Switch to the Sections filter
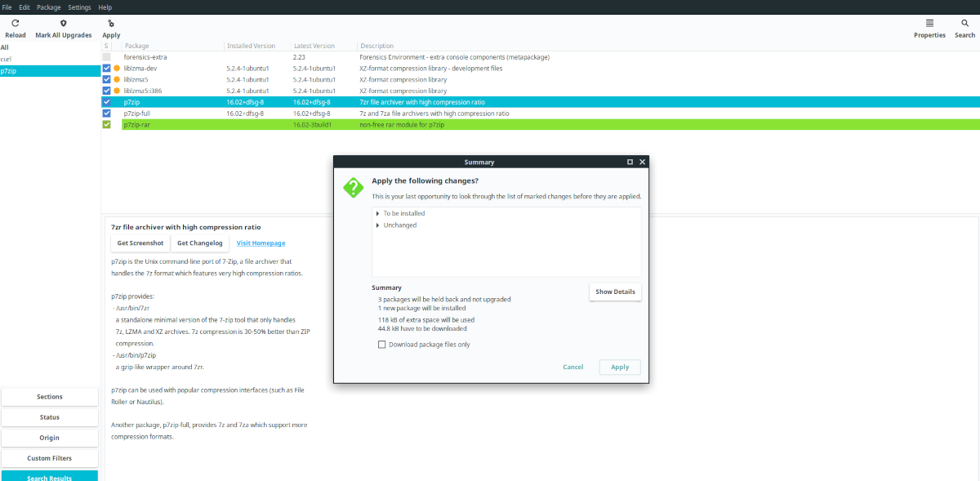 tap(50, 397)
